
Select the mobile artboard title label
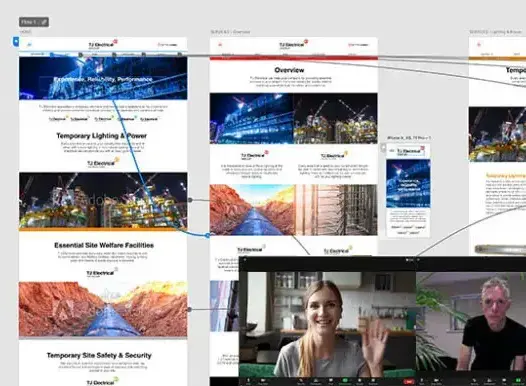point(409,138)
